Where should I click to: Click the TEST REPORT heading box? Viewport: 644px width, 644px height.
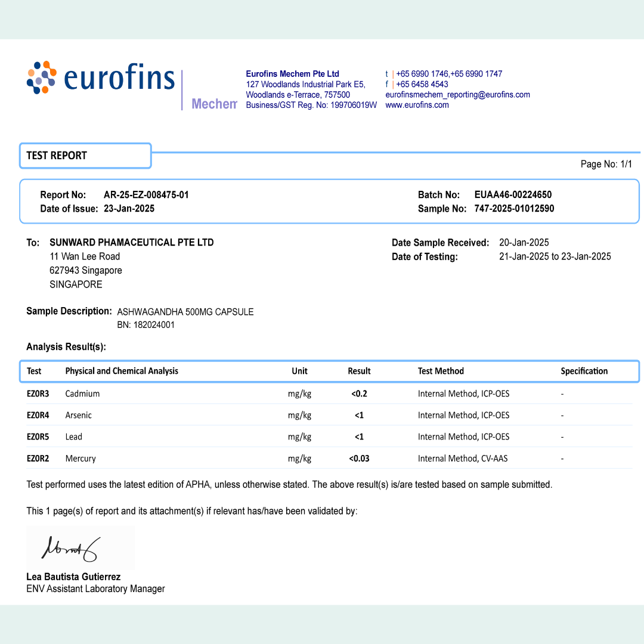pyautogui.click(x=85, y=156)
